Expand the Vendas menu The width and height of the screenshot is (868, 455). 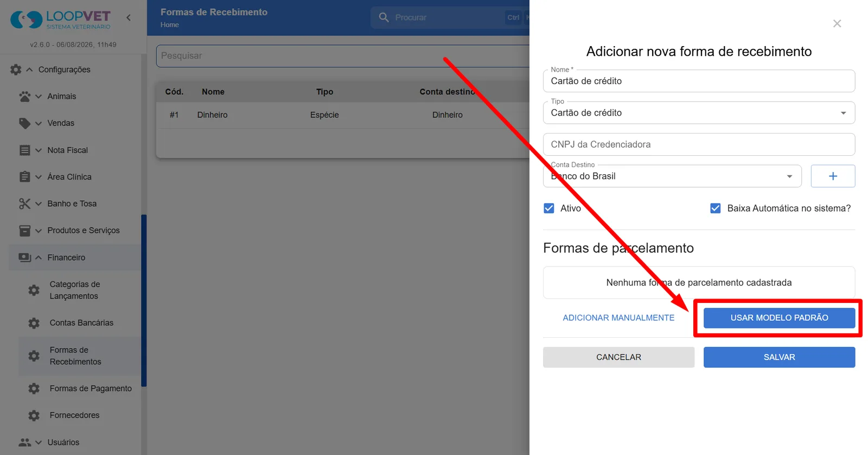pos(39,123)
